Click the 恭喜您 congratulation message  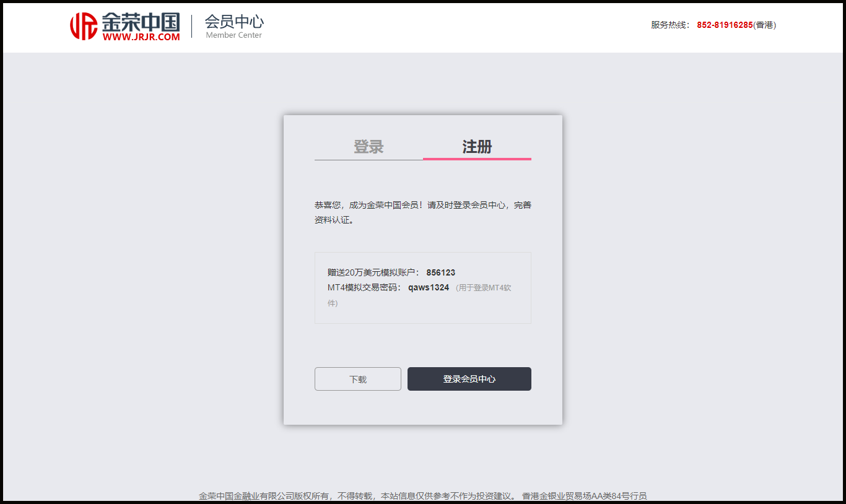point(423,212)
